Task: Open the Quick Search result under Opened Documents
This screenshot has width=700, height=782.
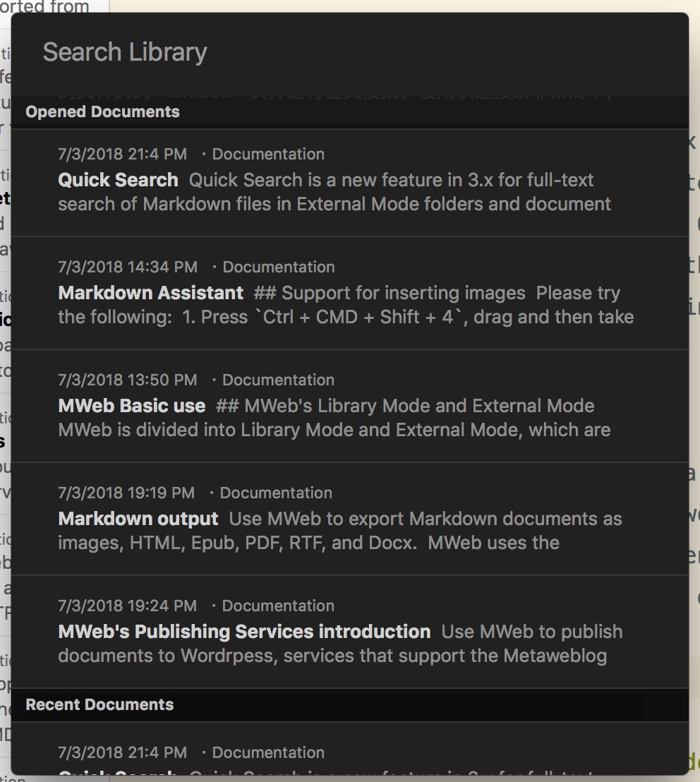Action: [x=350, y=183]
